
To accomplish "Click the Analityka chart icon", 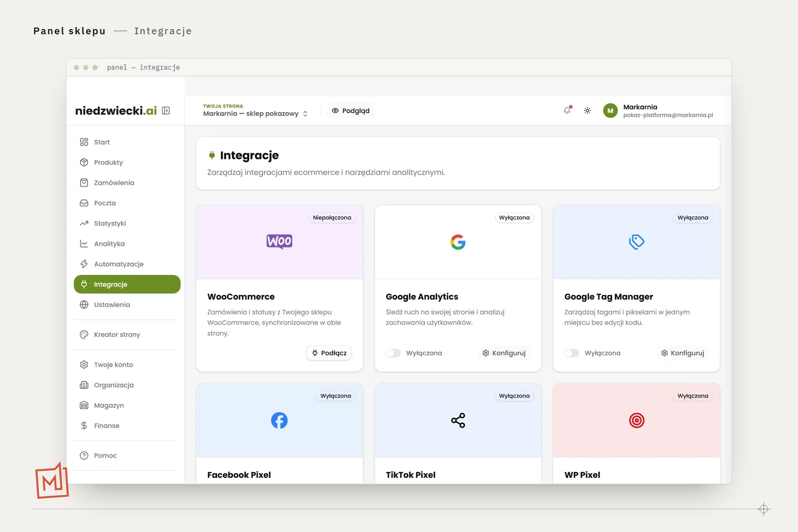I will click(84, 243).
